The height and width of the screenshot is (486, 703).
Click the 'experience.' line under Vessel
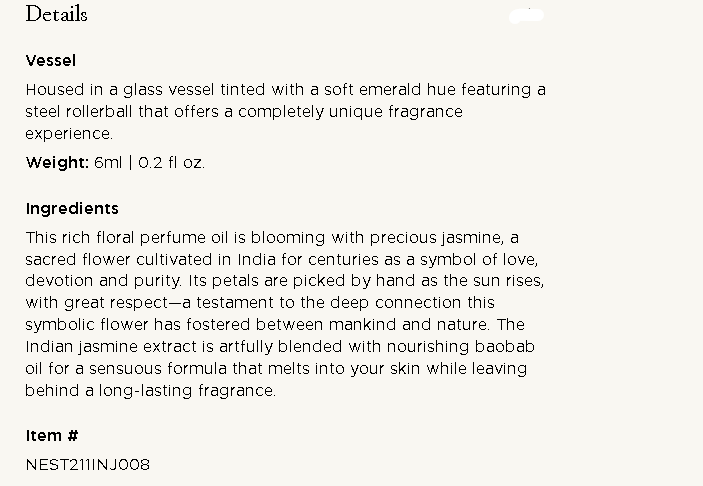click(x=69, y=134)
